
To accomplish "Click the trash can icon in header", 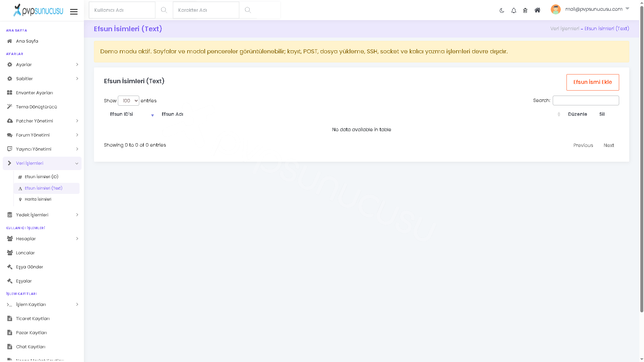I will [x=525, y=10].
